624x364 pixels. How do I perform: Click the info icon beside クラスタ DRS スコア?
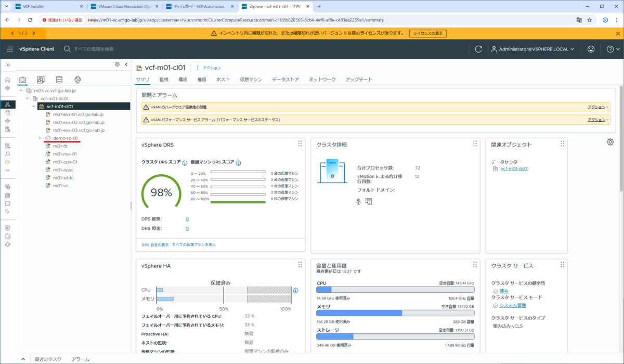pos(185,163)
